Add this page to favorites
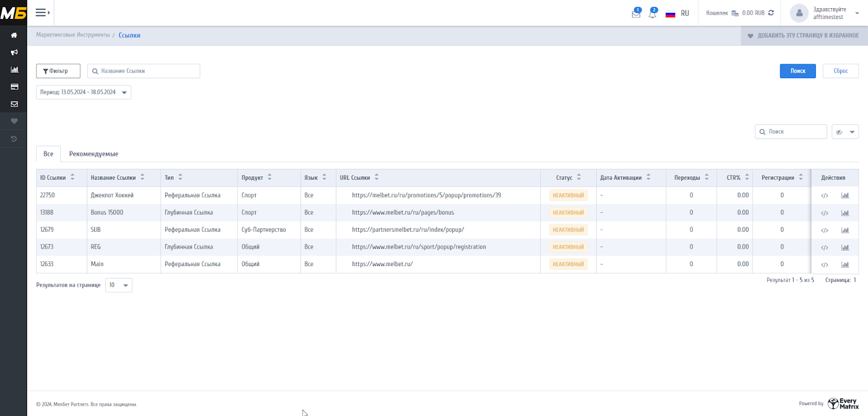868x416 pixels. (803, 36)
